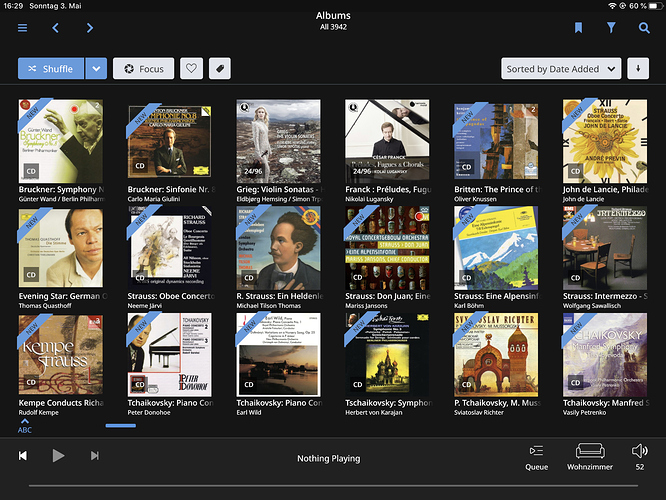666x500 pixels.
Task: Click title text 'Strauss: Eine Alpensinf'
Action: coord(498,296)
